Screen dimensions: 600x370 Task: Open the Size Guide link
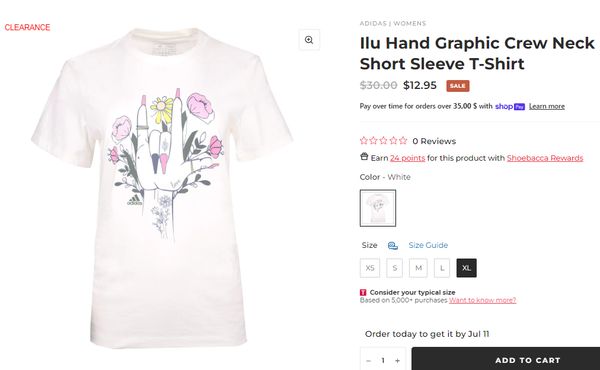coord(428,245)
